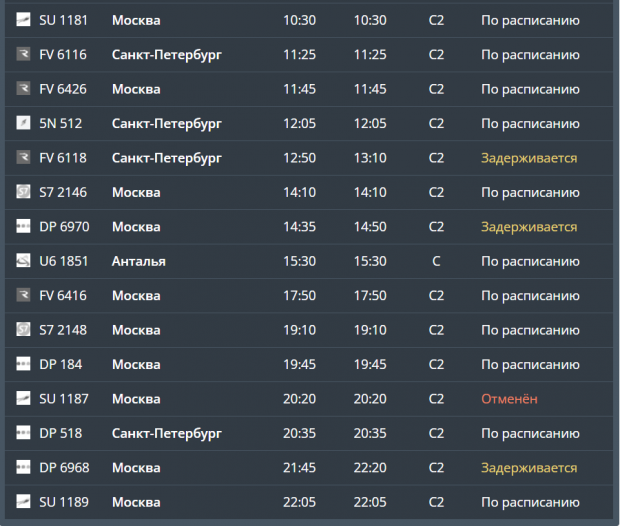Click terminal C in the Анталья row
The height and width of the screenshot is (526, 620).
[x=436, y=261]
